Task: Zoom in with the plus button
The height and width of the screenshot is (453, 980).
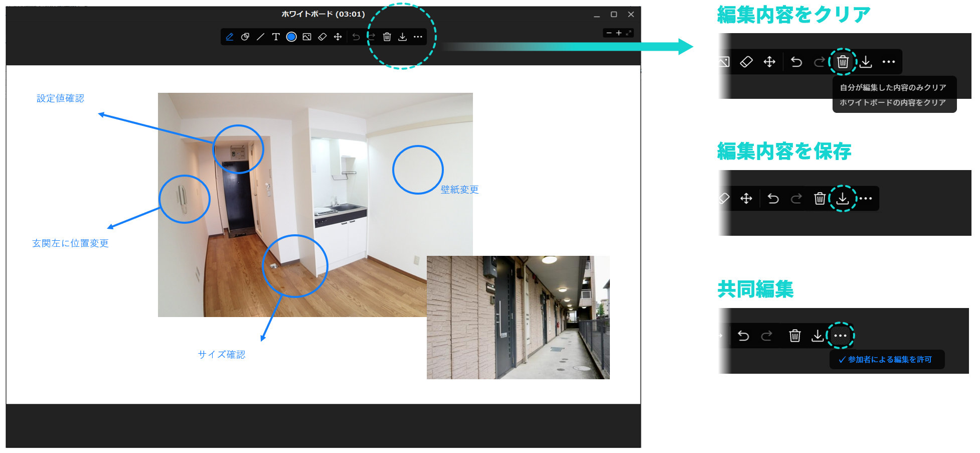Action: 619,33
